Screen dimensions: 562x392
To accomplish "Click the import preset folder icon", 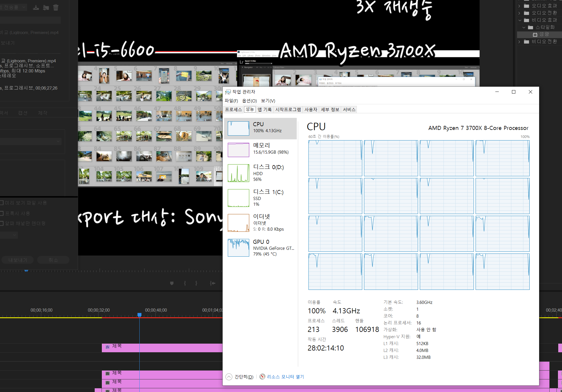I will coord(46,8).
